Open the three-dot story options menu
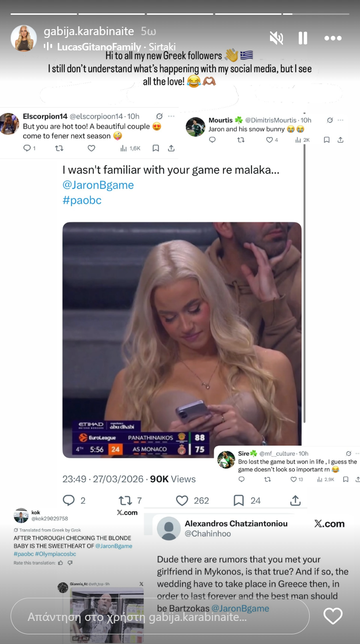Screen dimensions: 360x644 click(x=333, y=38)
